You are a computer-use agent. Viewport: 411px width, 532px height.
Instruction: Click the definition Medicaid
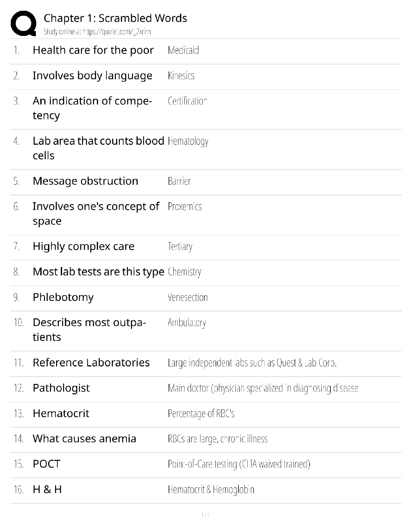click(183, 50)
